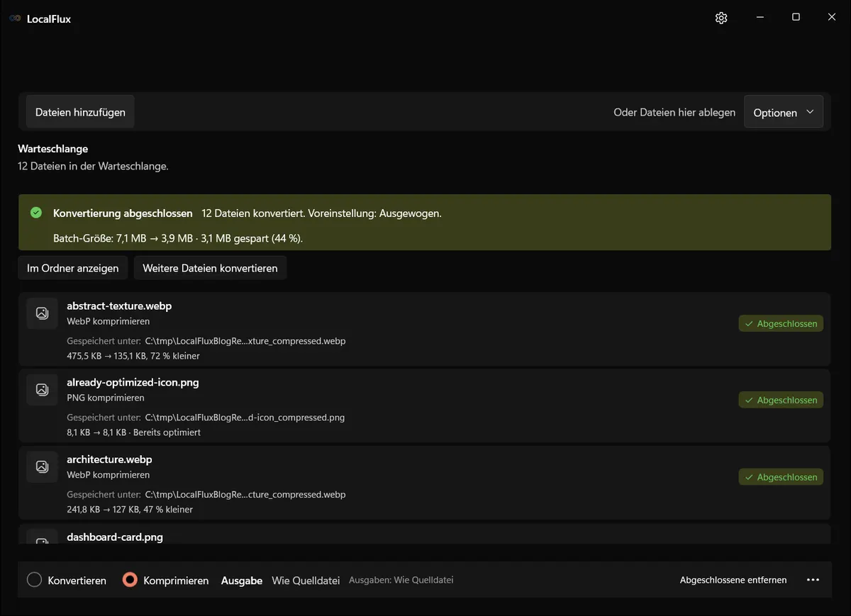The height and width of the screenshot is (616, 851).
Task: Click the Warteschlange heading
Action: click(x=53, y=149)
